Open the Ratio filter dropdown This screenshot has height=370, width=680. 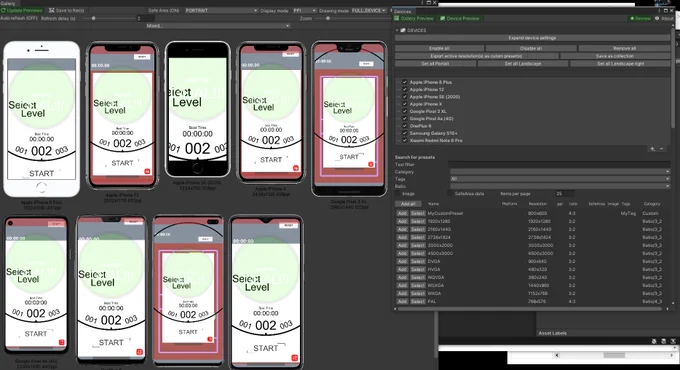coord(559,186)
